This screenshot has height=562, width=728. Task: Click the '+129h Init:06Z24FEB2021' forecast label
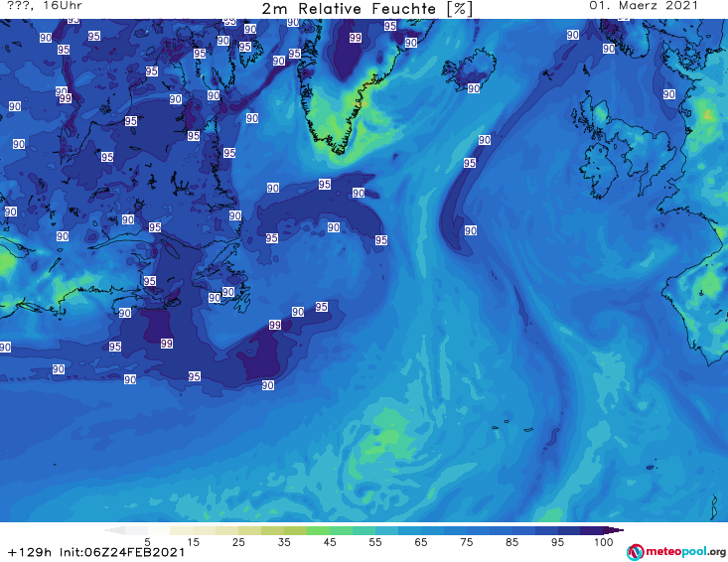(x=96, y=552)
